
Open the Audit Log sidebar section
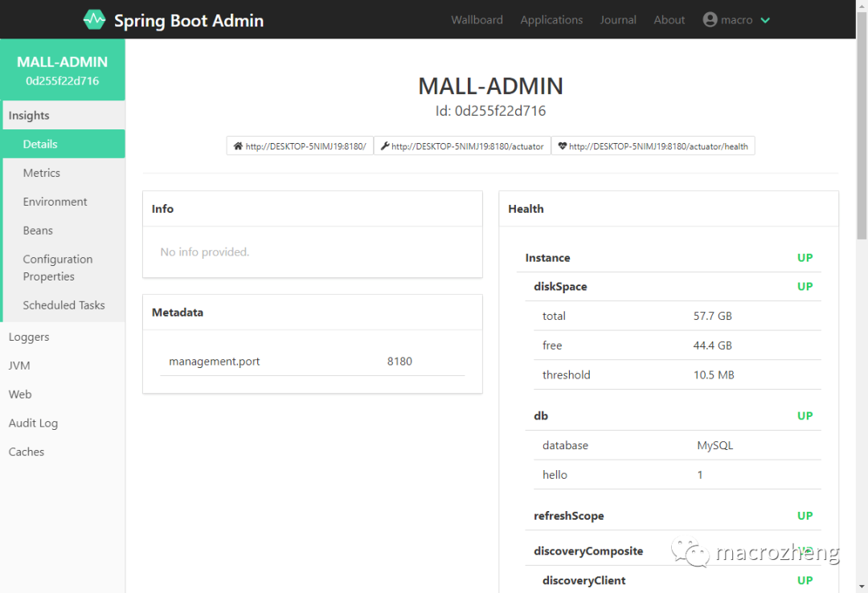(63, 423)
